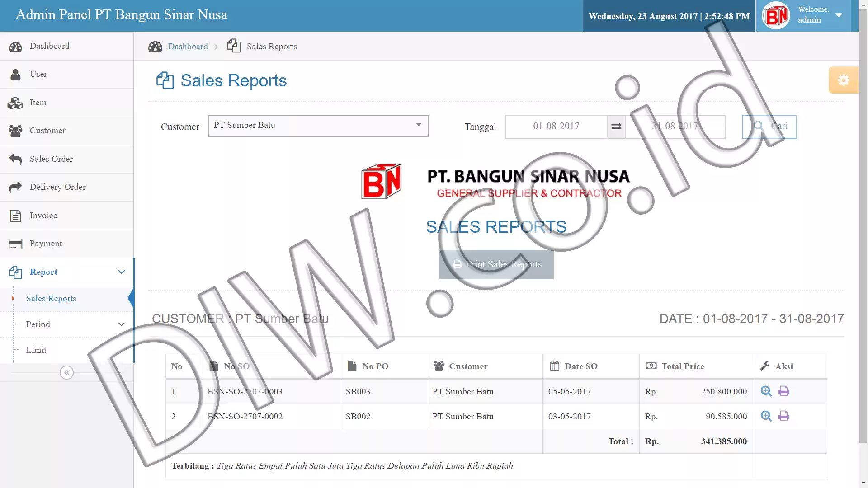Click the Delivery Order forward-arrow icon

(15, 187)
